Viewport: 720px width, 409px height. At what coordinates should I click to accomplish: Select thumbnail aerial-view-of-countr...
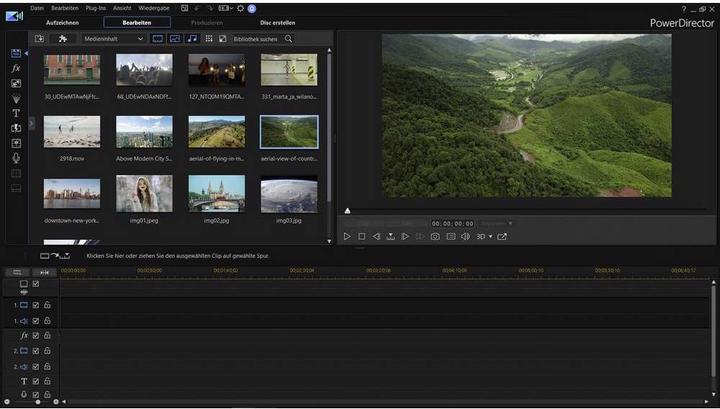289,132
